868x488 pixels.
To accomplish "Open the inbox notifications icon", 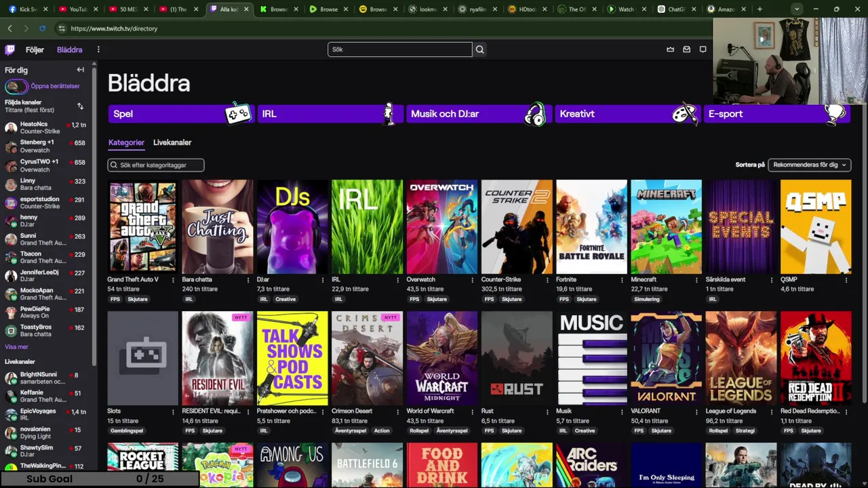I will pyautogui.click(x=686, y=49).
